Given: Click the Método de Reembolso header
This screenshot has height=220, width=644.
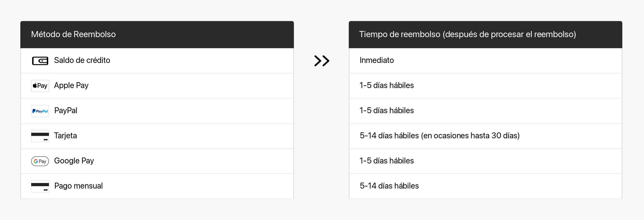Looking at the screenshot, I should pyautogui.click(x=73, y=34).
